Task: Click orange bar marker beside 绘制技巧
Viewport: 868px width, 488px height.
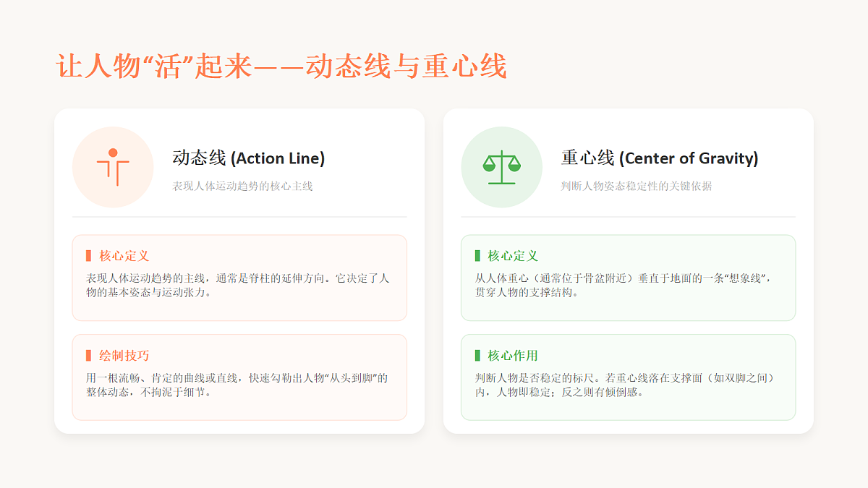Action: (x=88, y=356)
